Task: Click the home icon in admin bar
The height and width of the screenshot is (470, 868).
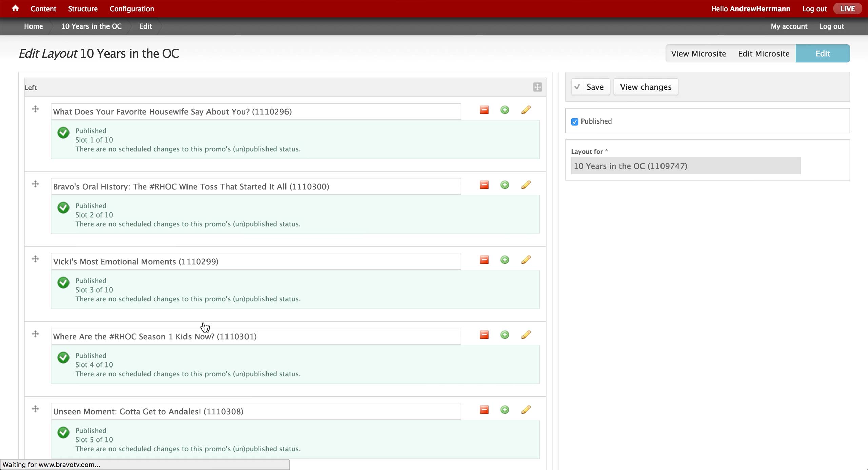Action: (x=15, y=8)
